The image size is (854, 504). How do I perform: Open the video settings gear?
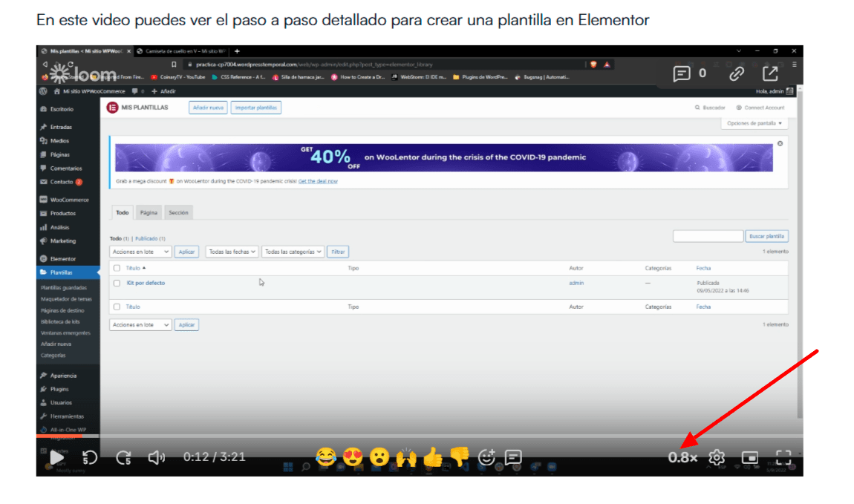(x=717, y=457)
